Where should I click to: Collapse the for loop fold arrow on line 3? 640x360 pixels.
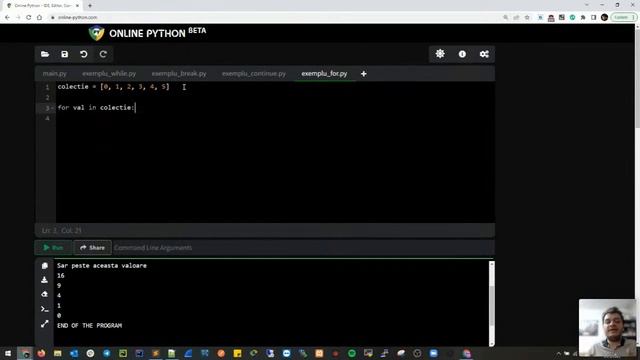click(52, 108)
